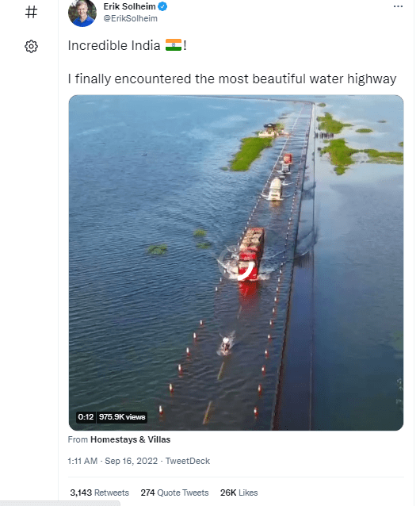Play the water highway video
The width and height of the screenshot is (420, 506).
[236, 263]
